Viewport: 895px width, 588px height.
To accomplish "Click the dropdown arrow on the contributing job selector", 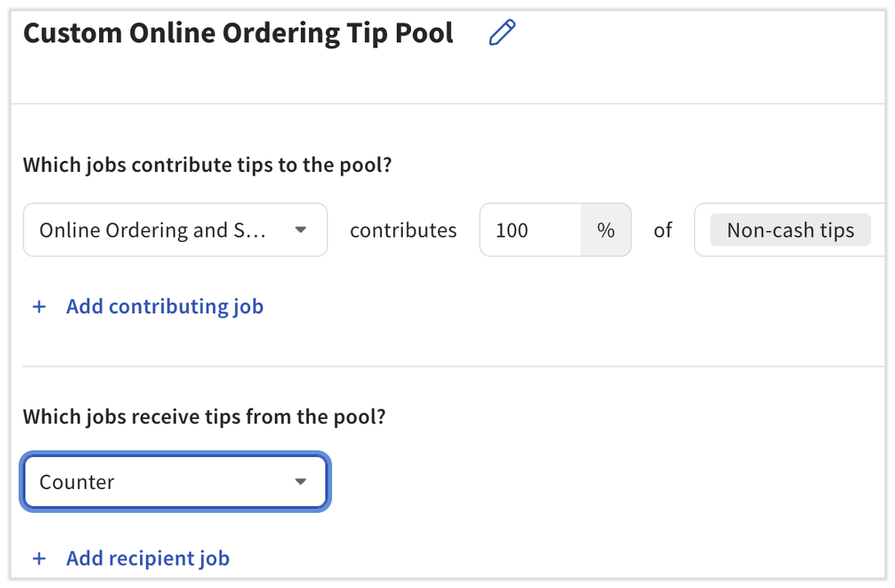I will click(x=300, y=230).
